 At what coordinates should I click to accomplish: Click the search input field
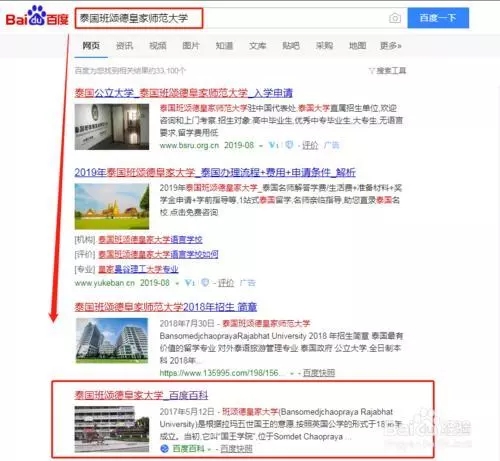point(240,18)
